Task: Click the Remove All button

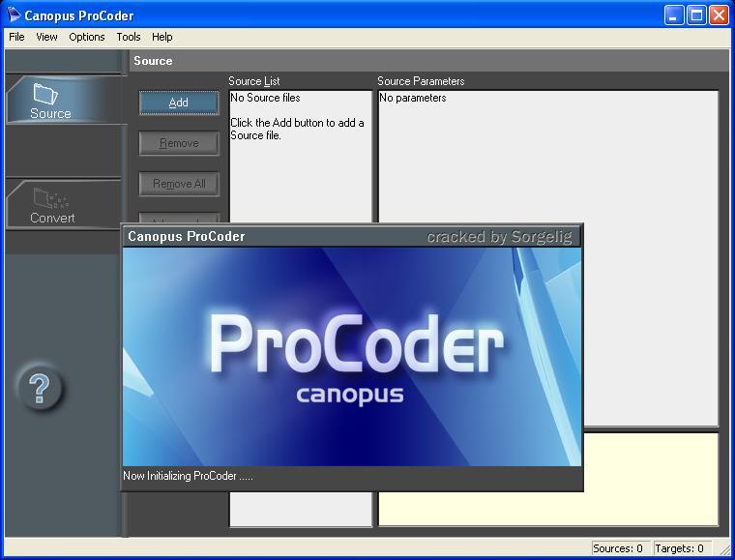Action: tap(179, 184)
